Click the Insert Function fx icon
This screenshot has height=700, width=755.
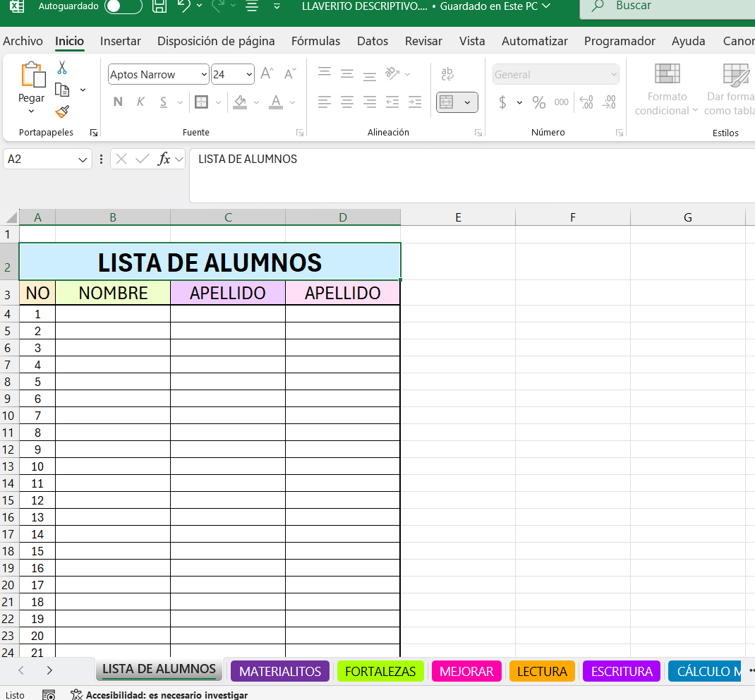(164, 159)
